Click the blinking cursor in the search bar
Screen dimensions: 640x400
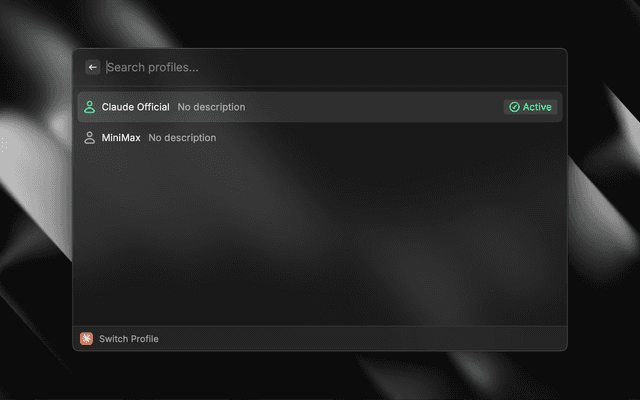[x=107, y=67]
